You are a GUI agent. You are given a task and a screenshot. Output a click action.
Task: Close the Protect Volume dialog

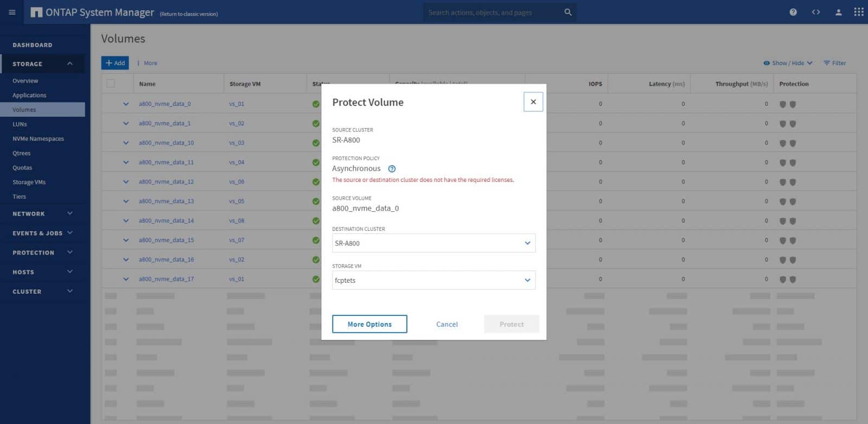click(x=533, y=102)
